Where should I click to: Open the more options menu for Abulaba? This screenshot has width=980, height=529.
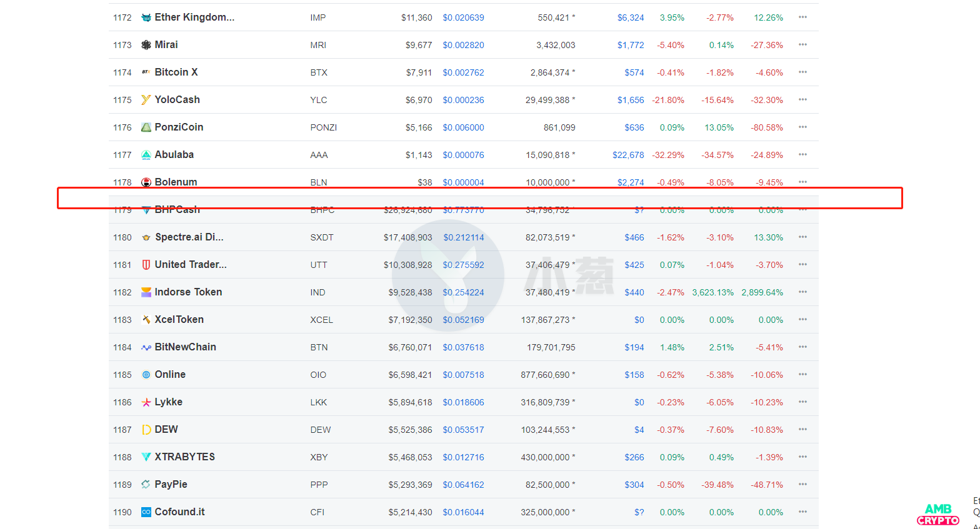803,155
